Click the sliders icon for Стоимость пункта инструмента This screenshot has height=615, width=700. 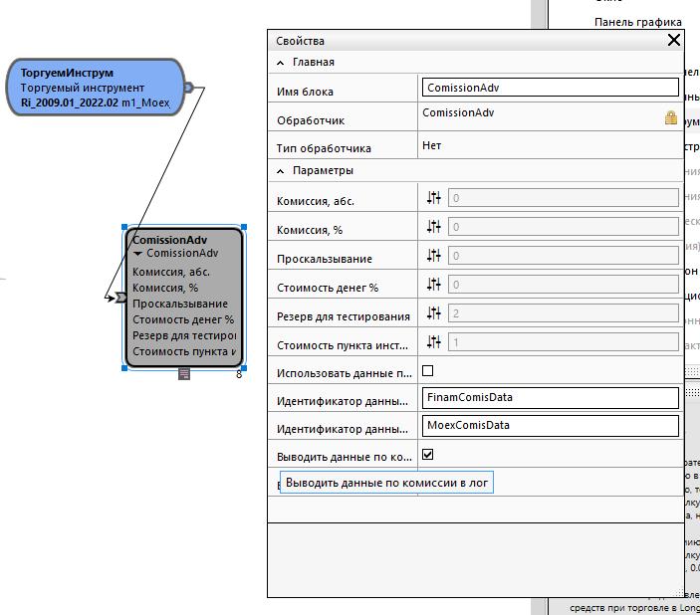[x=433, y=342]
